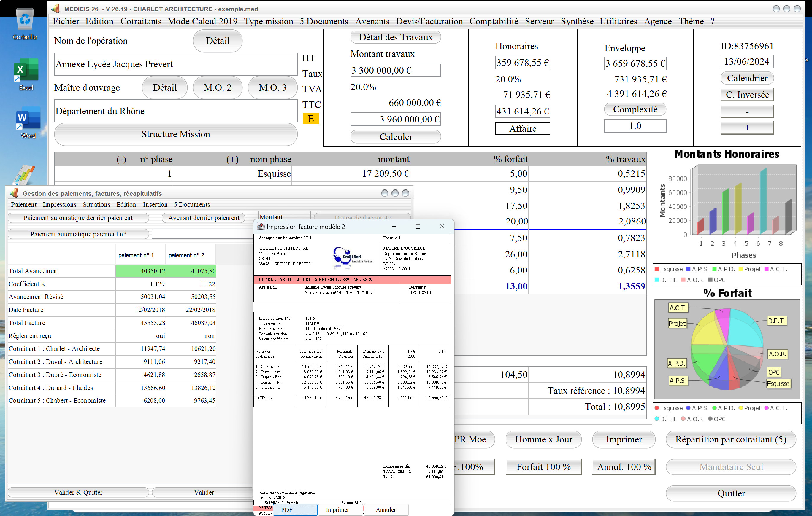Click the yellow E indicator box
The image size is (812, 516).
(310, 119)
